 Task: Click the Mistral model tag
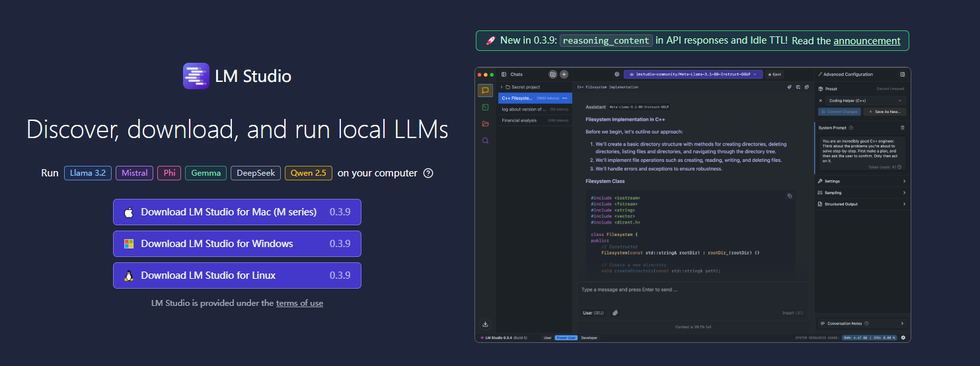[135, 173]
